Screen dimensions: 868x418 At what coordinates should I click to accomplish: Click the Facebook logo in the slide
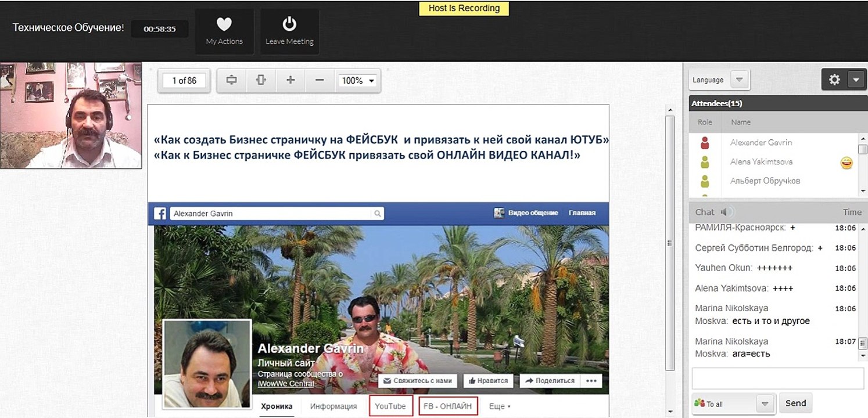[160, 214]
